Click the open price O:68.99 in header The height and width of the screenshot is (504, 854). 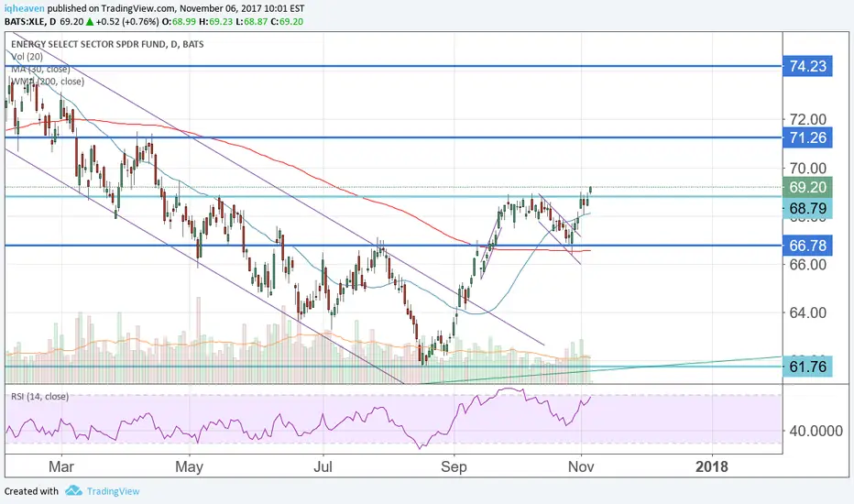177,22
